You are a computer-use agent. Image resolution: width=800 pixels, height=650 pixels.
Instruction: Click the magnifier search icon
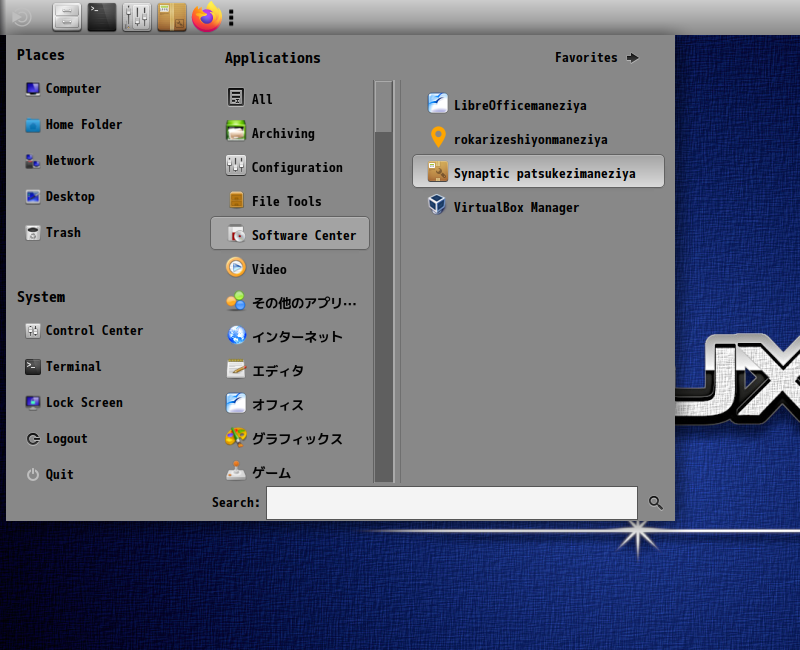click(x=656, y=503)
